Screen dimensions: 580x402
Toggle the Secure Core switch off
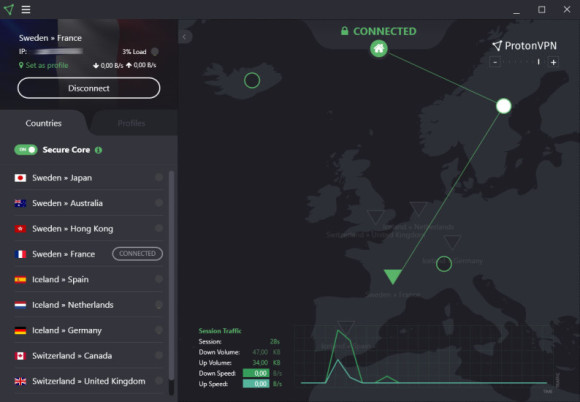point(26,150)
